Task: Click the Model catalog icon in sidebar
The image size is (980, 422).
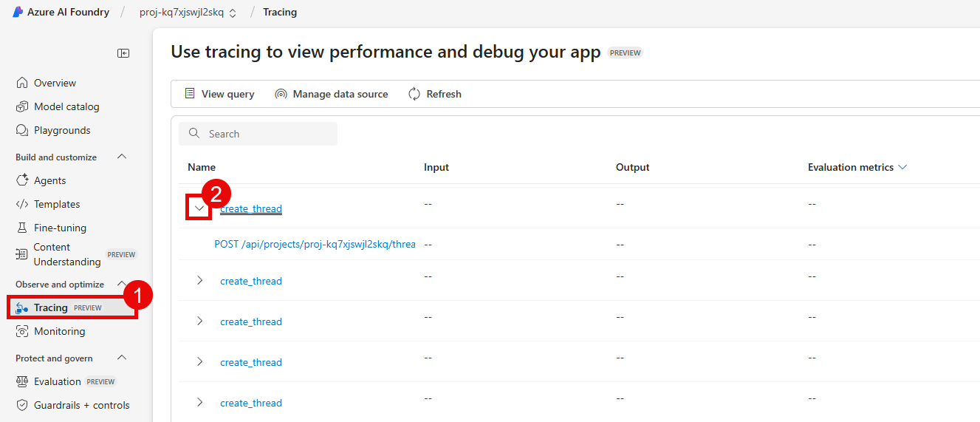Action: [x=22, y=106]
